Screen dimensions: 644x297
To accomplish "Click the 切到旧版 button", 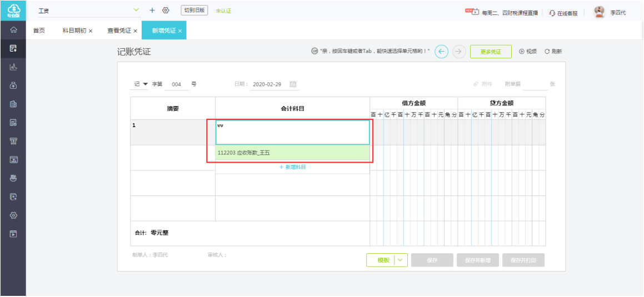I will coord(194,11).
